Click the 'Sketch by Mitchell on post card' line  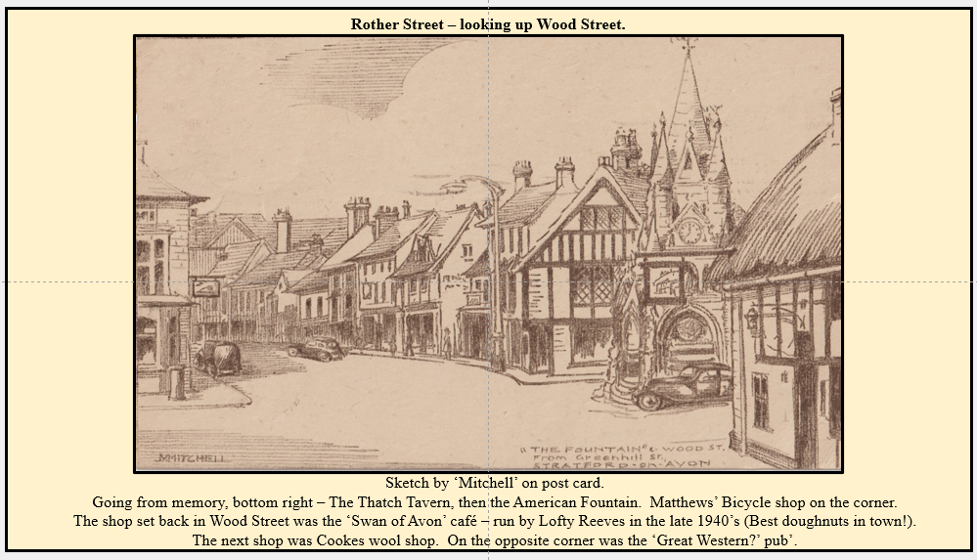(494, 483)
